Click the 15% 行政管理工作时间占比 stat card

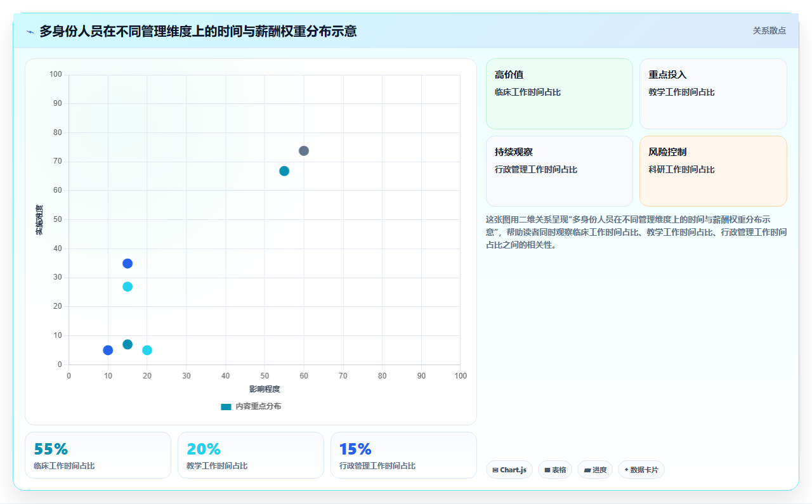(403, 455)
